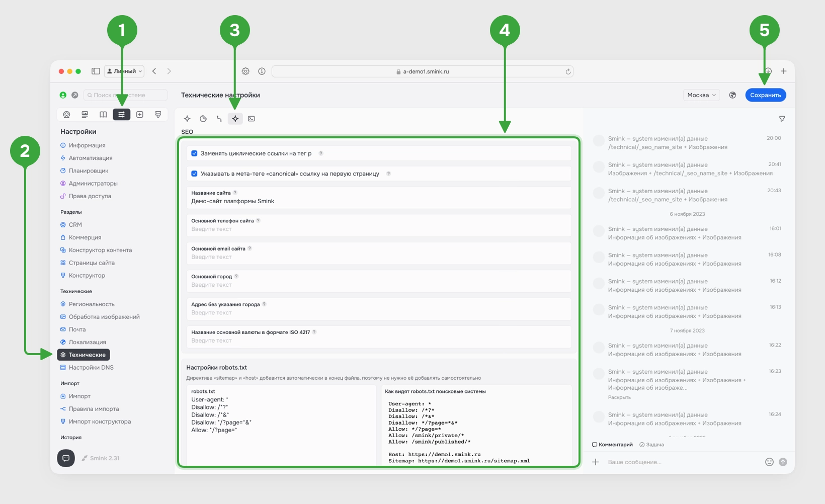This screenshot has height=504, width=825.
Task: Uncheck 'Заменять циклические ссылки на тег p'
Action: (195, 153)
